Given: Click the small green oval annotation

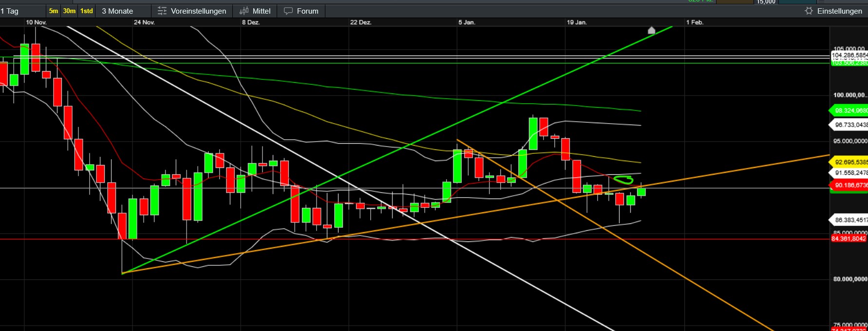Looking at the screenshot, I should (623, 180).
